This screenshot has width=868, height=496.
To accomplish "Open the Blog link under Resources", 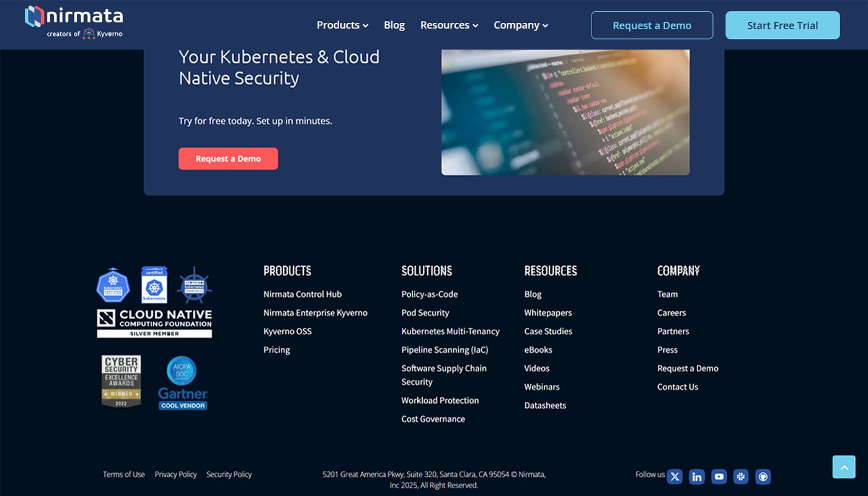I will (x=533, y=294).
